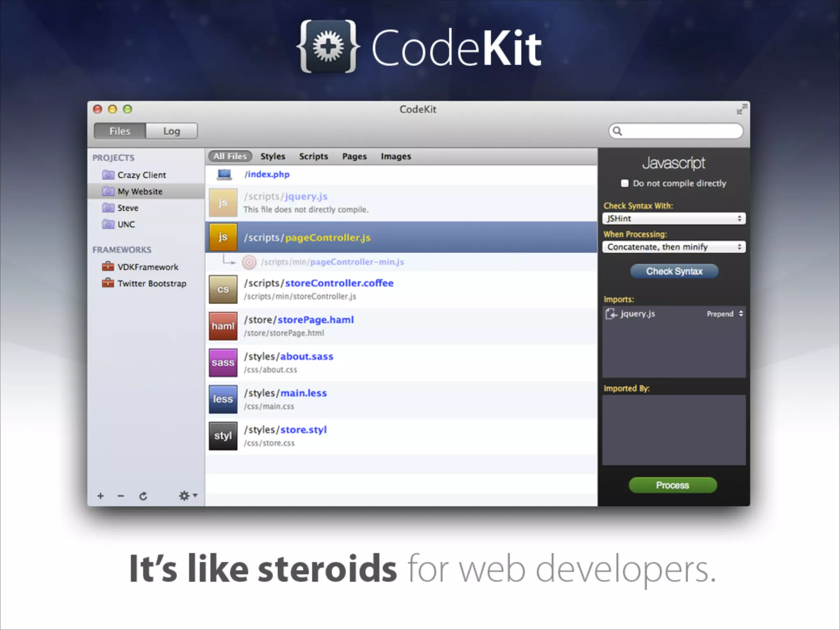
Task: Click the plus icon to add project
Action: coord(100,496)
